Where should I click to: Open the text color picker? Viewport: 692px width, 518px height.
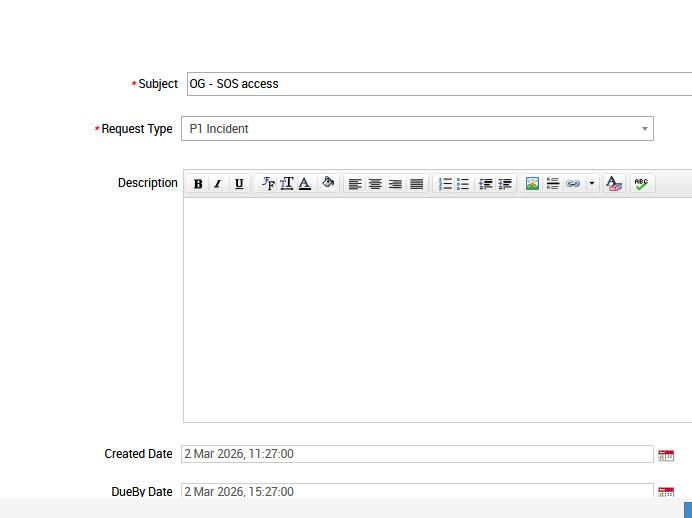point(305,184)
